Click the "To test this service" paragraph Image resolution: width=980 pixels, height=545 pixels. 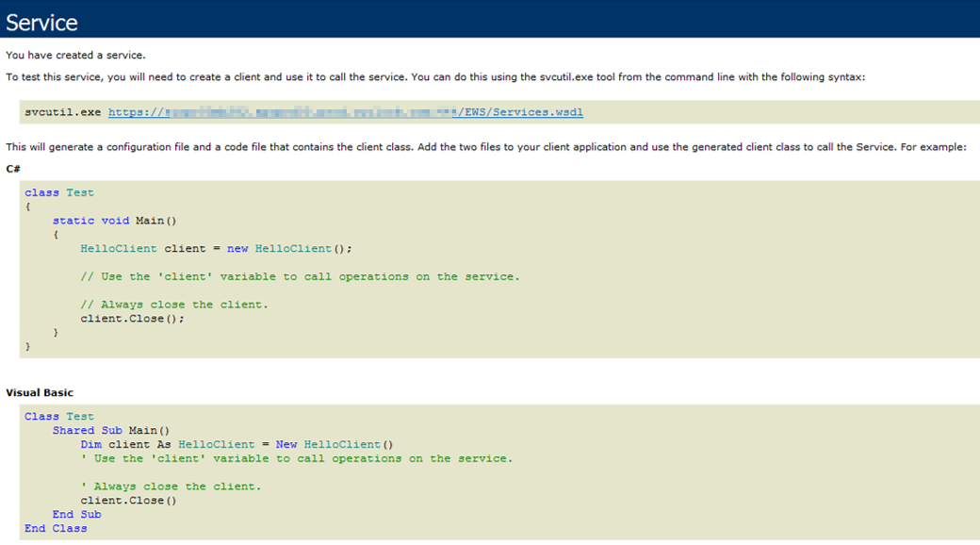point(435,77)
